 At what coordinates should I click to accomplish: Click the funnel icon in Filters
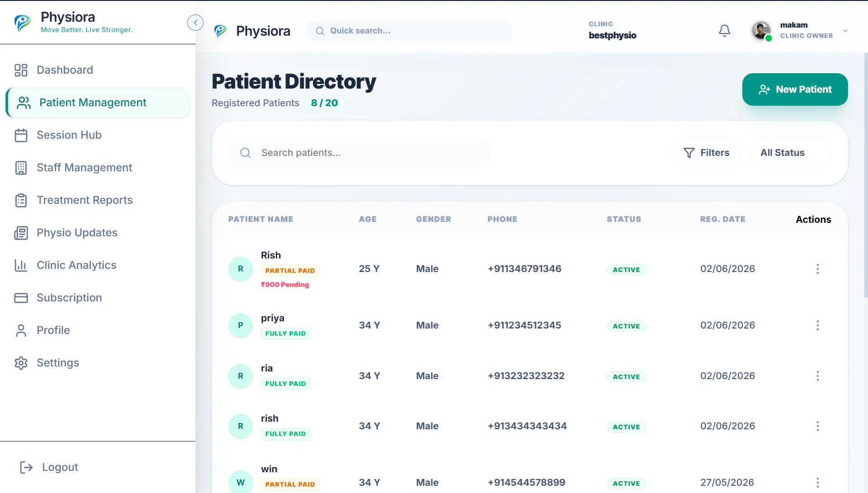click(x=689, y=153)
